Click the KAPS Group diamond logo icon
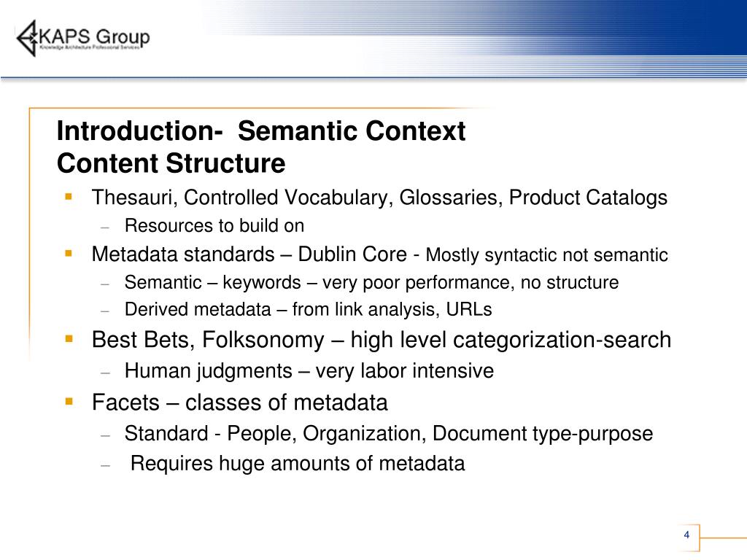 pos(27,38)
